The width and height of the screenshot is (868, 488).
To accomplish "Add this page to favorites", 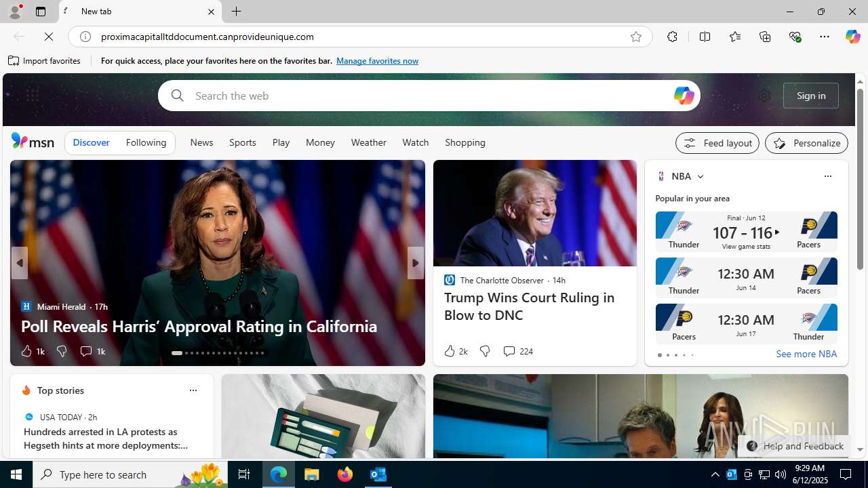I will click(635, 37).
